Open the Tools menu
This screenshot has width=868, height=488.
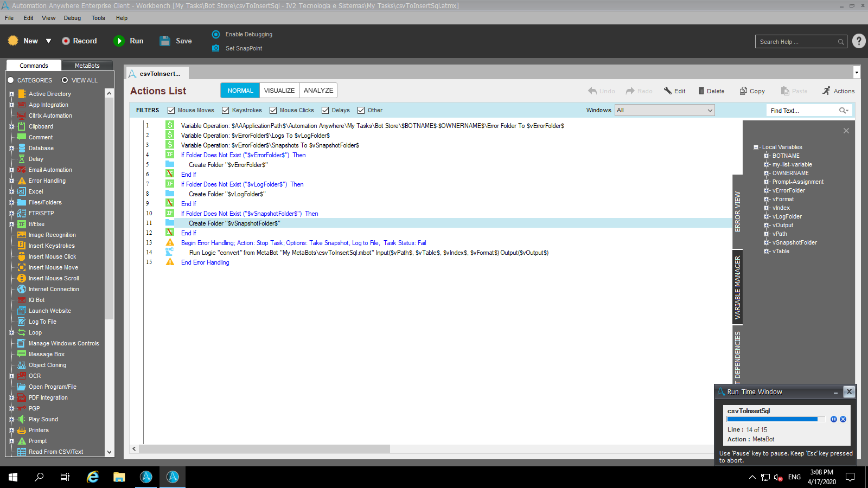point(98,18)
